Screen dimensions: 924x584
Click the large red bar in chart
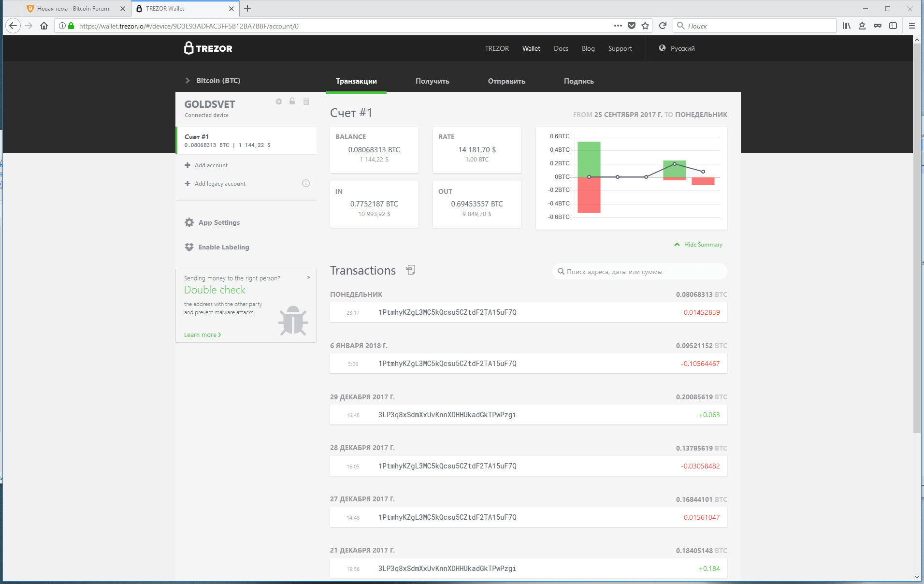589,195
